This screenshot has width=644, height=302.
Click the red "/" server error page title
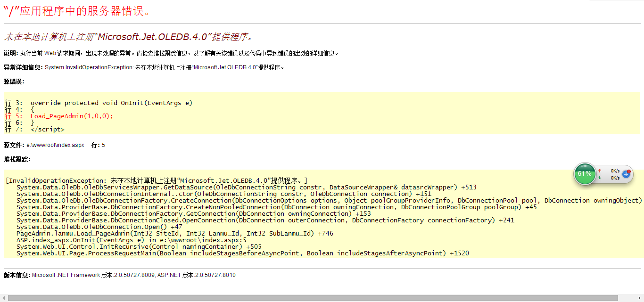pos(77,11)
